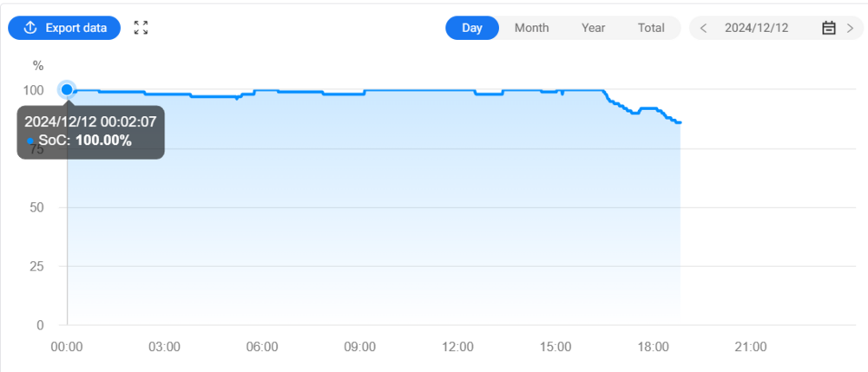Open the calendar date picker icon
This screenshot has width=868, height=372.
tap(828, 28)
